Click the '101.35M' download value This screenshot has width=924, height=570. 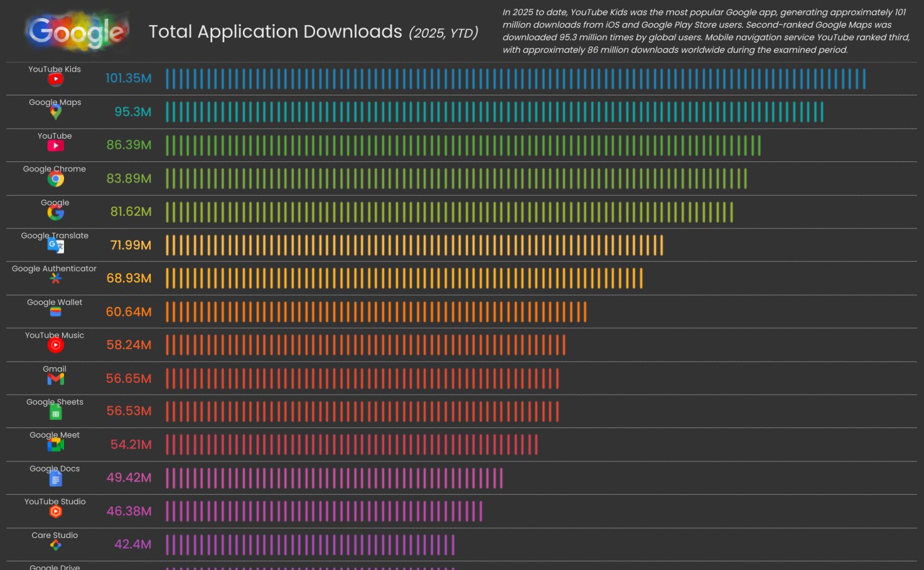[129, 78]
